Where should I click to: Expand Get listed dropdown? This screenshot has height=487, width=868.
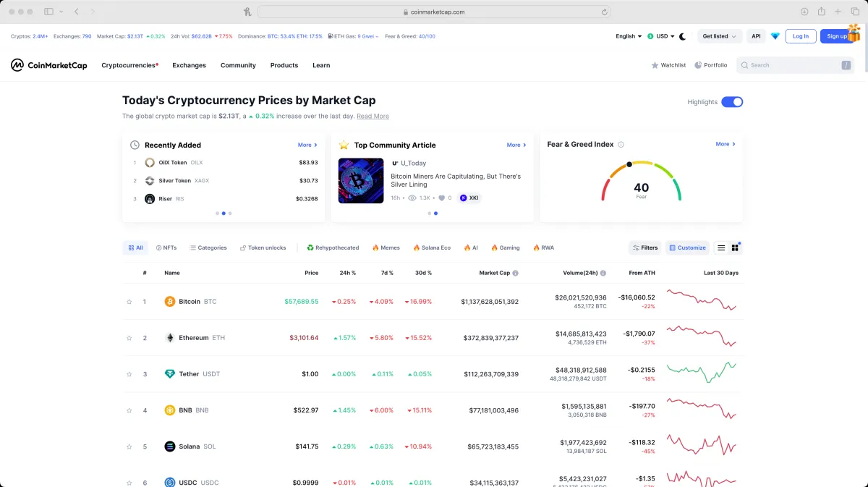pos(720,36)
